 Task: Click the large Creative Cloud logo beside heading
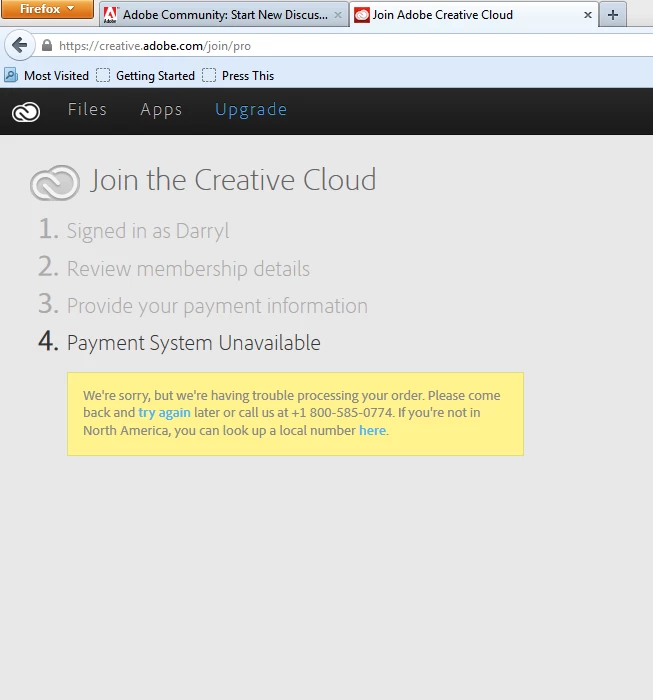tap(55, 183)
